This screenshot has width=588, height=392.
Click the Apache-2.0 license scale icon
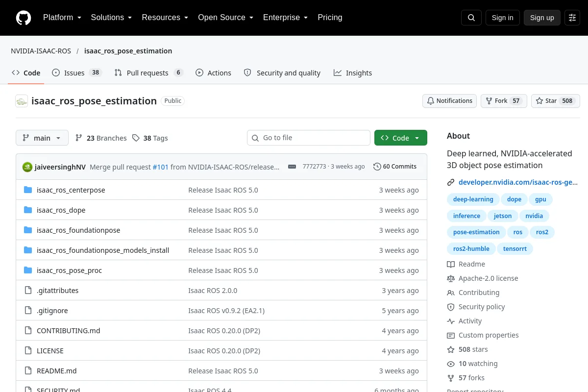click(x=451, y=278)
